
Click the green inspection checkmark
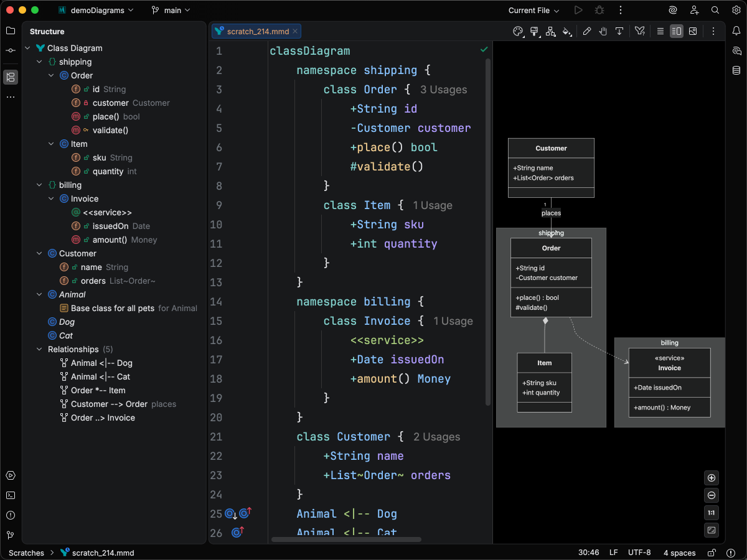point(484,49)
